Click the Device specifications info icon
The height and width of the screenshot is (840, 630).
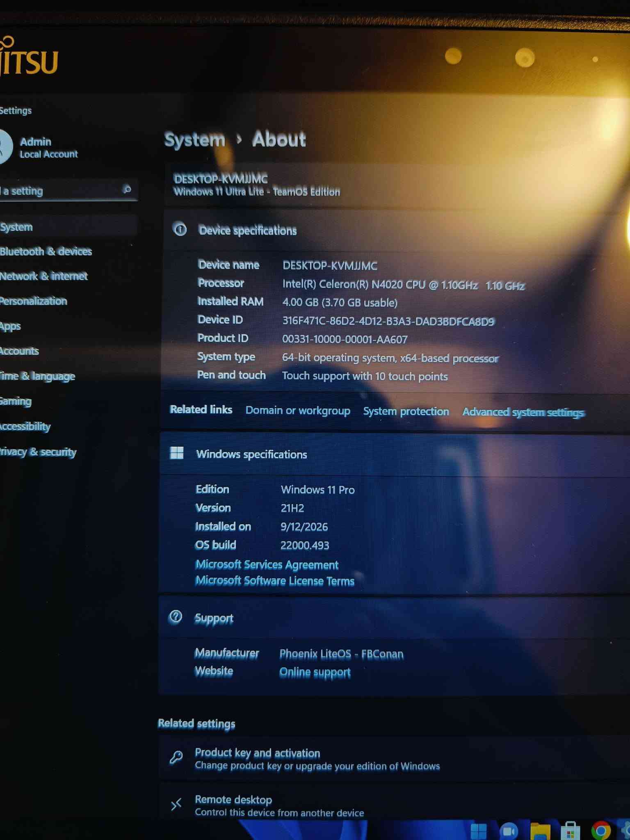180,229
